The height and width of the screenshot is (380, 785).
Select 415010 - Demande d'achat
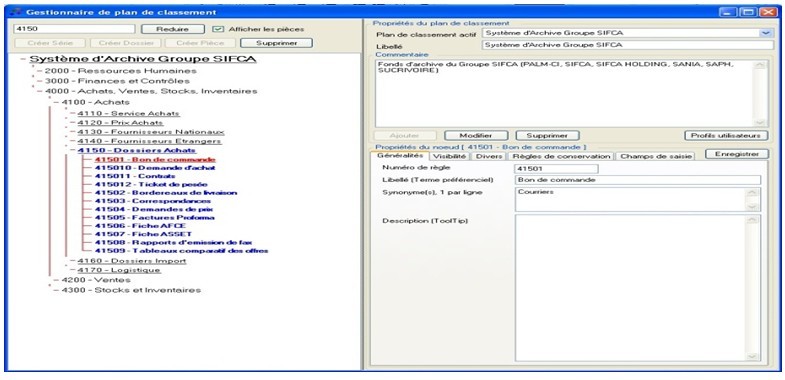pyautogui.click(x=155, y=168)
